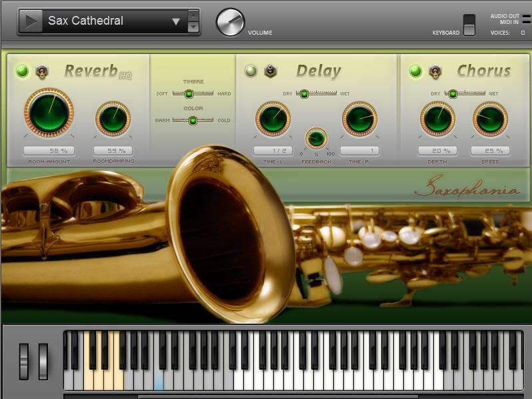The width and height of the screenshot is (532, 399).
Task: Set the Color warm-cold slider
Action: tap(193, 120)
